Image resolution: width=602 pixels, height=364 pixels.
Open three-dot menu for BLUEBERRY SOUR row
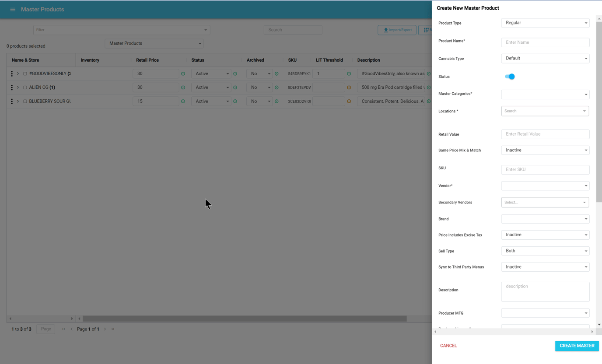[12, 101]
